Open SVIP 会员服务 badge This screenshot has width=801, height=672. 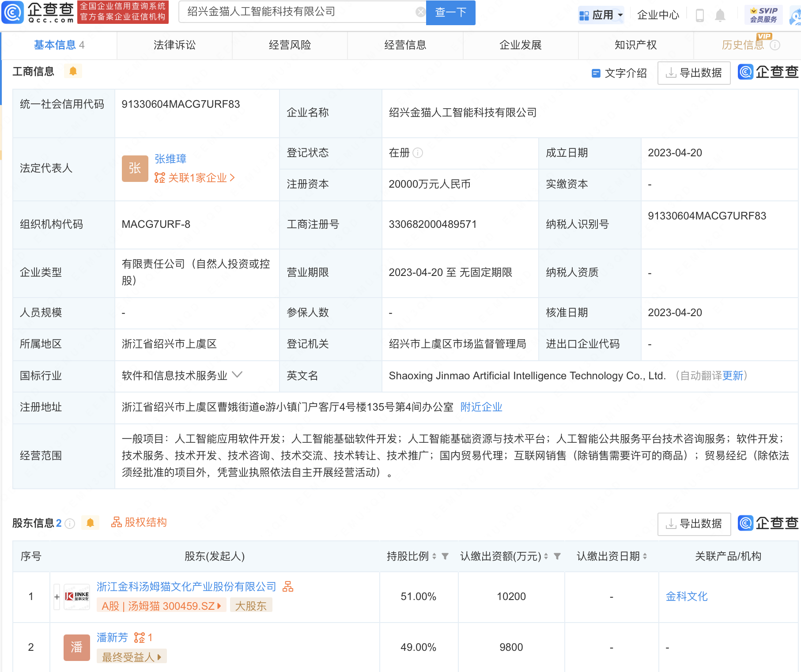tap(763, 15)
